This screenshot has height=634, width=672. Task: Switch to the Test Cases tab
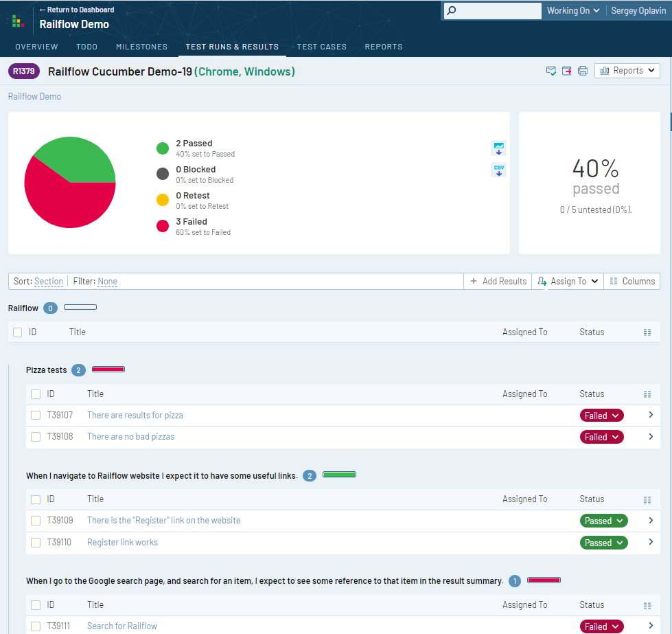(321, 47)
